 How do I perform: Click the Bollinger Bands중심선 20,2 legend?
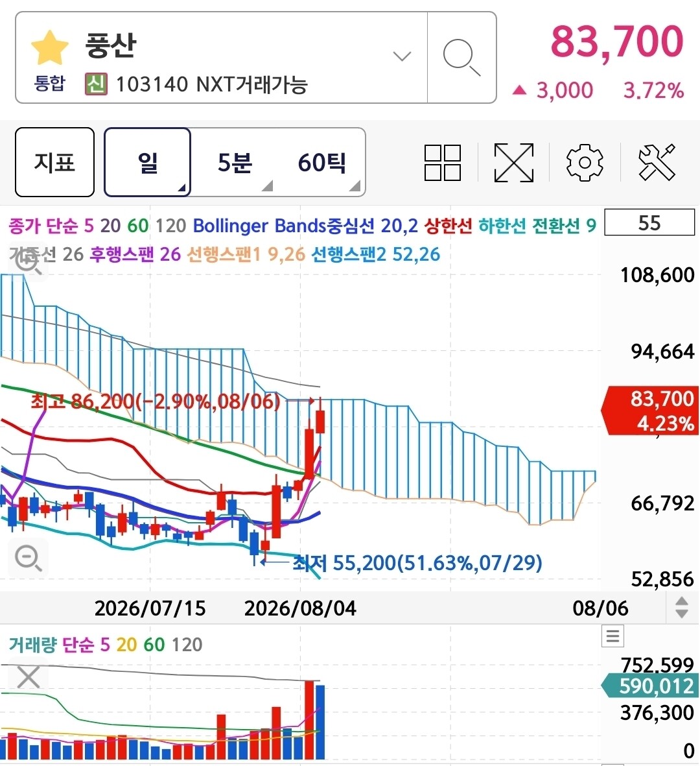[x=305, y=226]
